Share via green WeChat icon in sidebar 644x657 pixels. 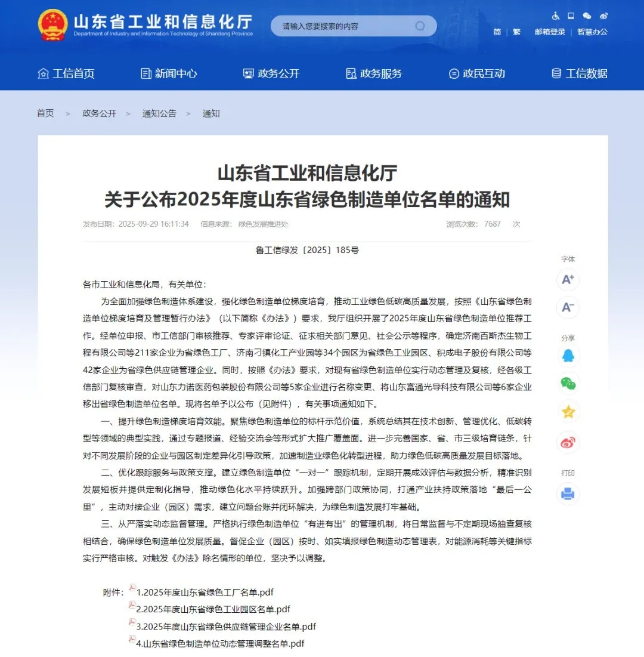click(568, 384)
